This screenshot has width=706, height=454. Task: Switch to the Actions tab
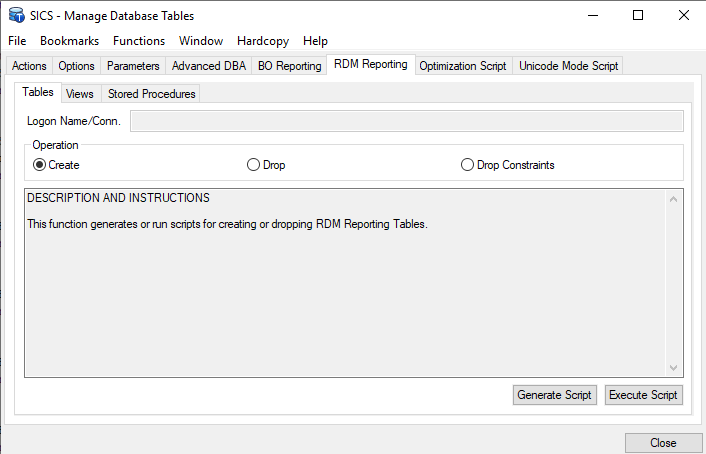(x=29, y=66)
